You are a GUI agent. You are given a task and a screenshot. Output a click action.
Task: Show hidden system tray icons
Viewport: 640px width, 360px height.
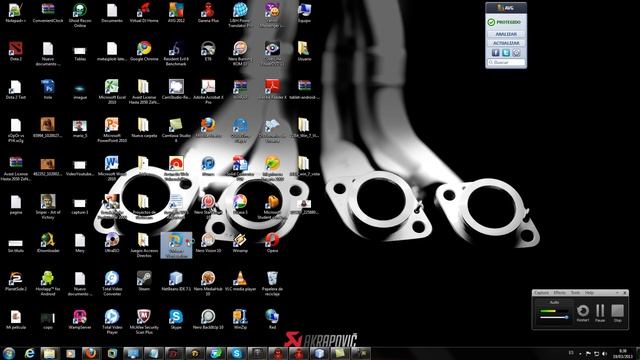coord(580,354)
